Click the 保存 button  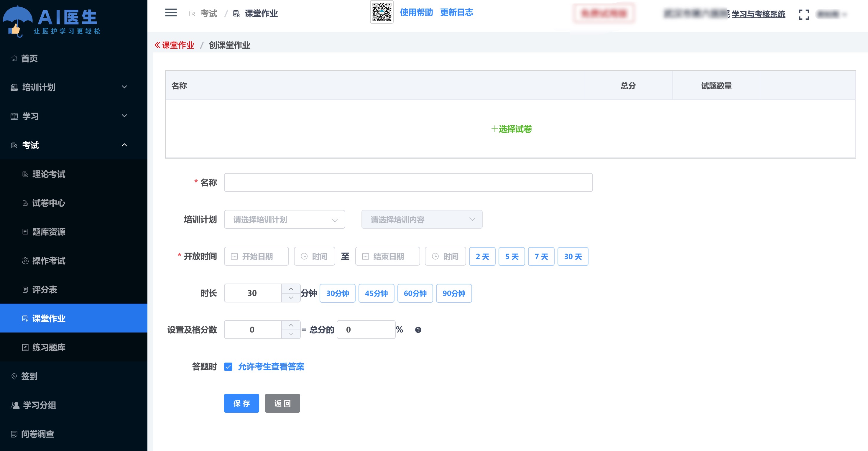tap(241, 403)
